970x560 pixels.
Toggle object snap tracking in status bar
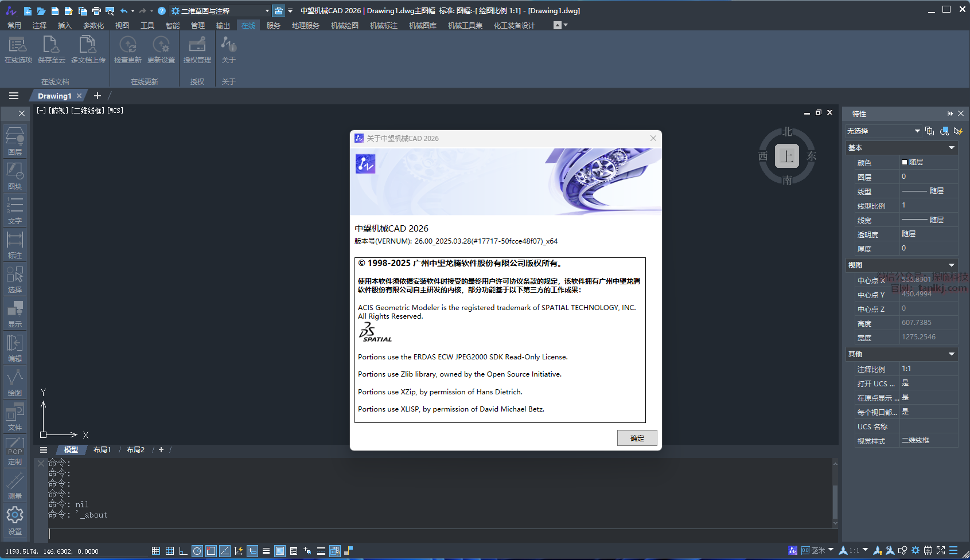point(225,551)
